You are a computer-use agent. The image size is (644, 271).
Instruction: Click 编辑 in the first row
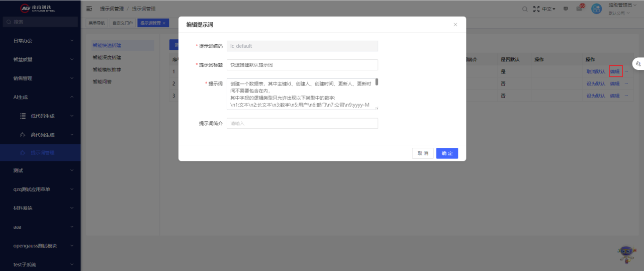pyautogui.click(x=615, y=71)
